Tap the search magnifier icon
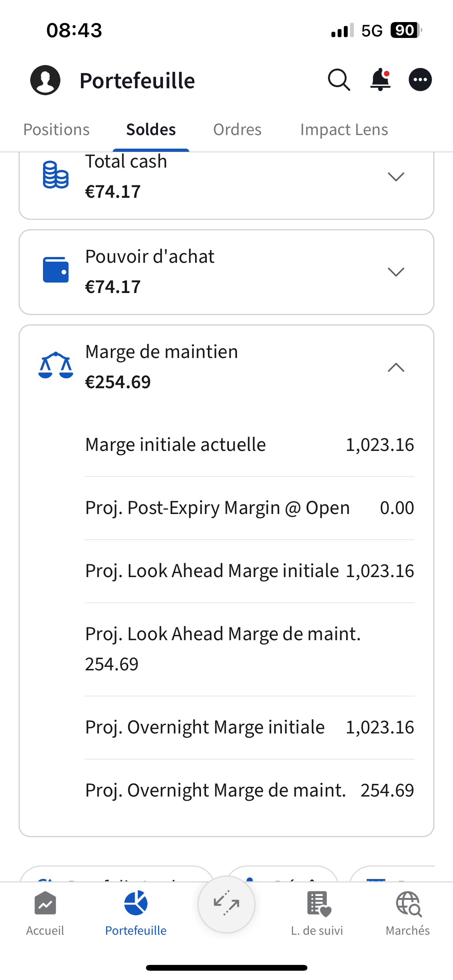This screenshot has width=453, height=980. click(339, 80)
